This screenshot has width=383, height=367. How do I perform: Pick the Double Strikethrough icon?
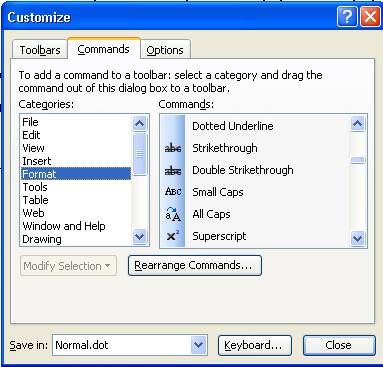pos(173,170)
